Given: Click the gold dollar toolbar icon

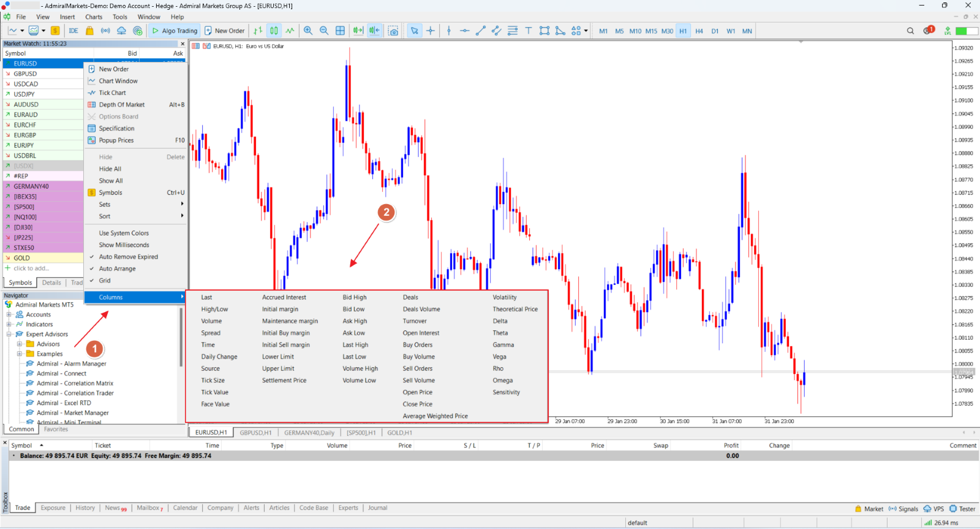Looking at the screenshot, I should [55, 31].
